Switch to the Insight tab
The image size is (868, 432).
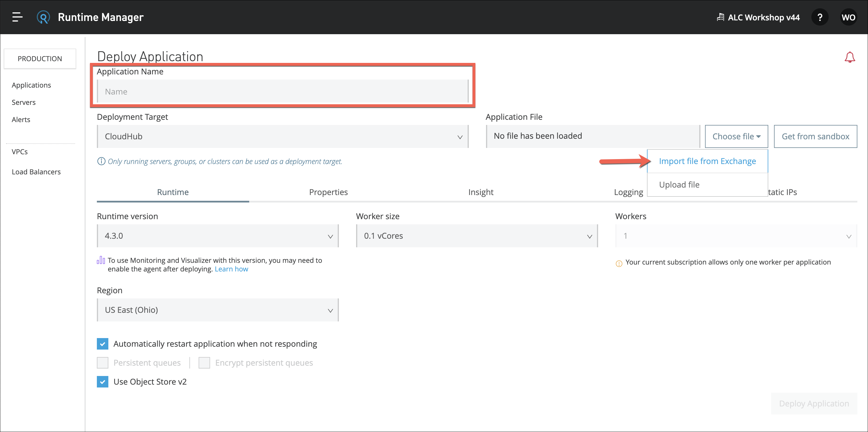tap(481, 192)
